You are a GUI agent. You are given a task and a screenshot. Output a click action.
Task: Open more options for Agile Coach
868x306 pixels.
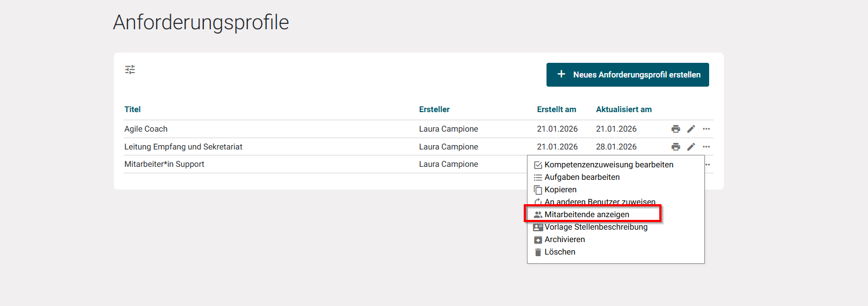[706, 129]
